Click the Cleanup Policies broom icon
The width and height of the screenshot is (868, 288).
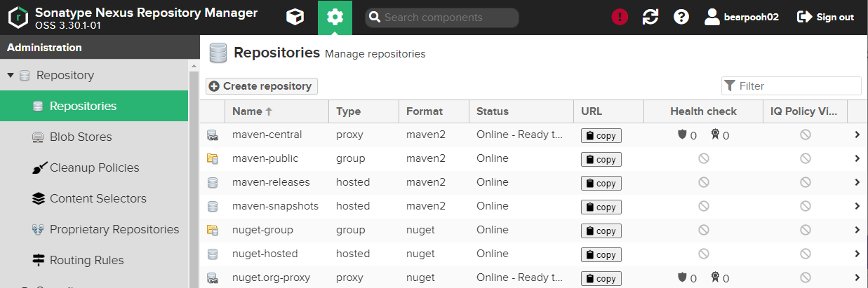pos(38,167)
